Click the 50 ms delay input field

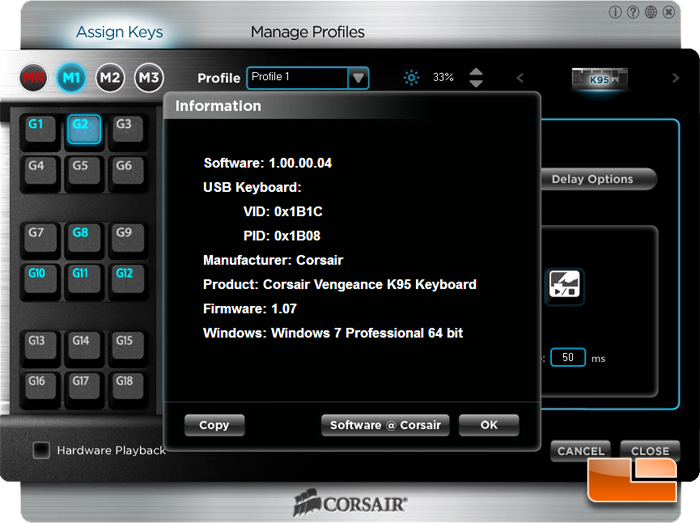(568, 357)
